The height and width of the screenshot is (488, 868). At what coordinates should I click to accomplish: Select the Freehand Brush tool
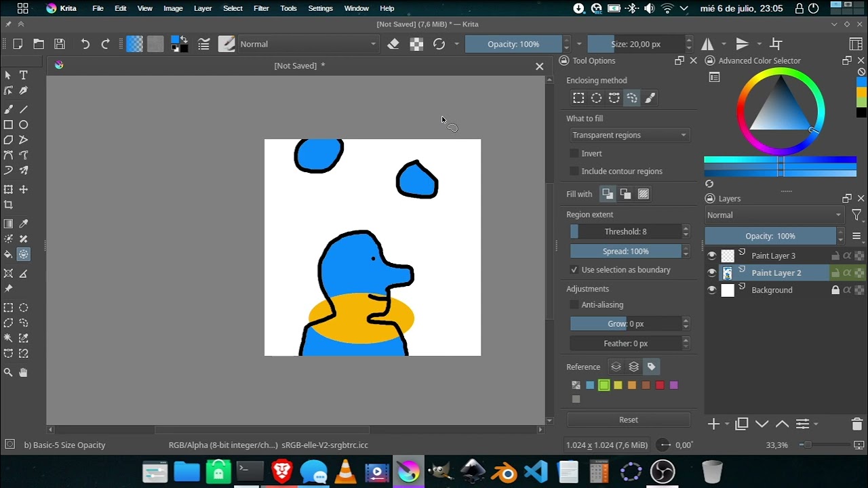(x=8, y=109)
